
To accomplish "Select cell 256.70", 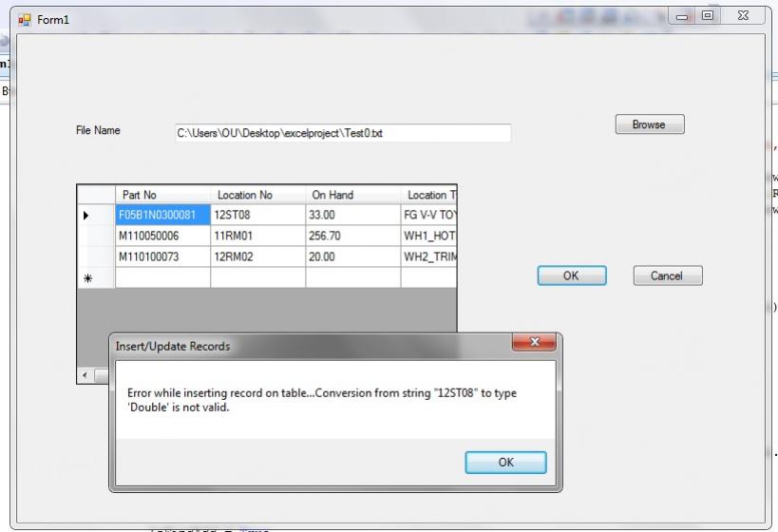I will tap(353, 236).
